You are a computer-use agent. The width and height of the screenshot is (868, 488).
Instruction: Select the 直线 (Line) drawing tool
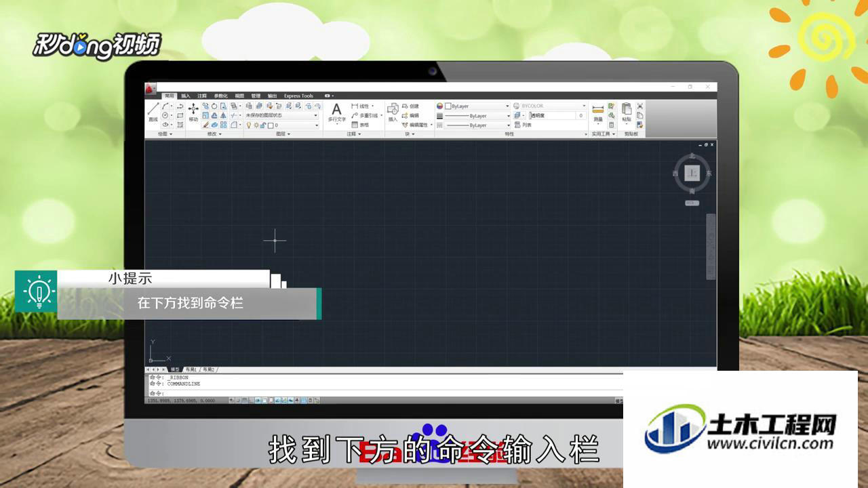point(153,112)
